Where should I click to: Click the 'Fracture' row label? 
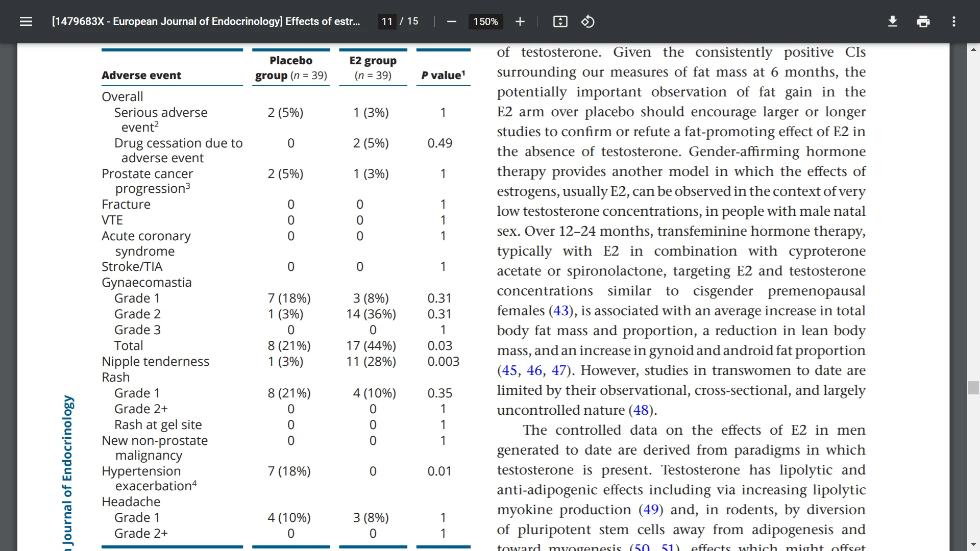tap(126, 205)
